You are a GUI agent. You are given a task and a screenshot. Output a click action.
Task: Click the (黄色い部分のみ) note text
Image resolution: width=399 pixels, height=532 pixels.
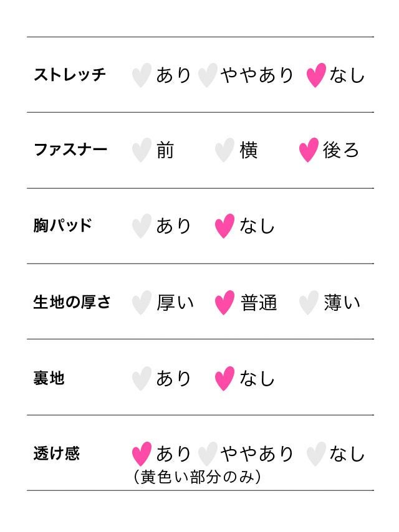(197, 478)
